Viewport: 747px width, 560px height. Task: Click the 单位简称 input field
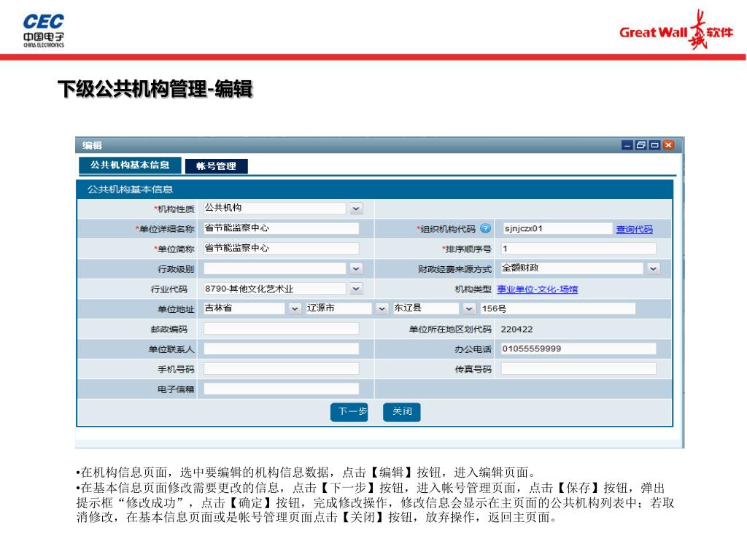[x=281, y=248]
